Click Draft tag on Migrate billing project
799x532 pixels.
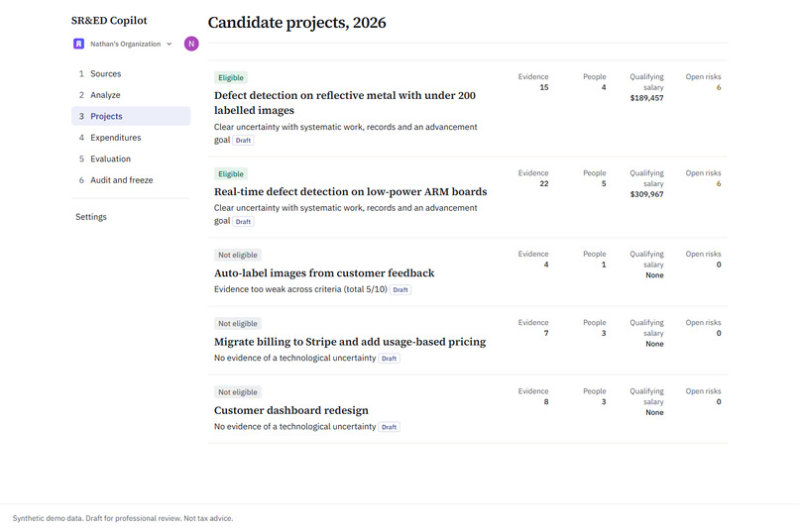click(390, 359)
